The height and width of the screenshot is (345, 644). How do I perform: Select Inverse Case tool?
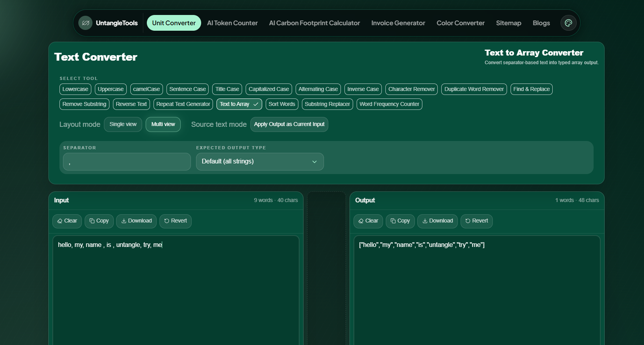pos(363,89)
